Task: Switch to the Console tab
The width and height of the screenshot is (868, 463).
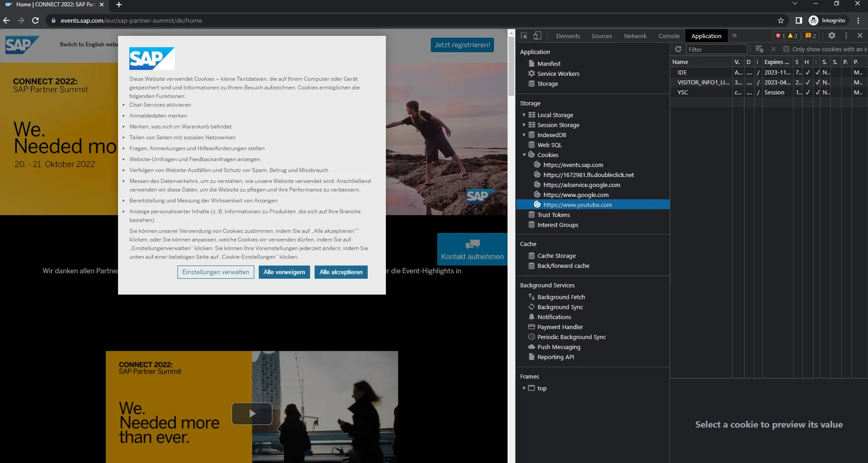Action: click(x=669, y=36)
